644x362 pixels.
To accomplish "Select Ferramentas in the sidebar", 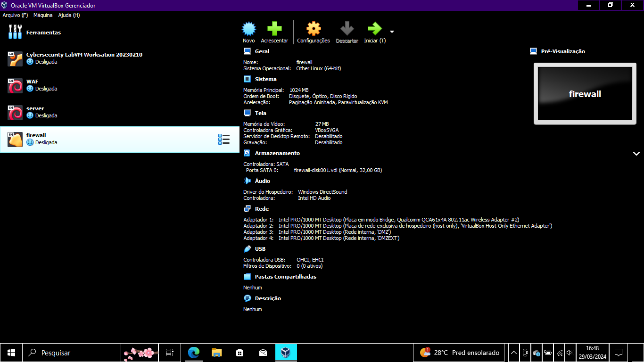I will 120,33.
